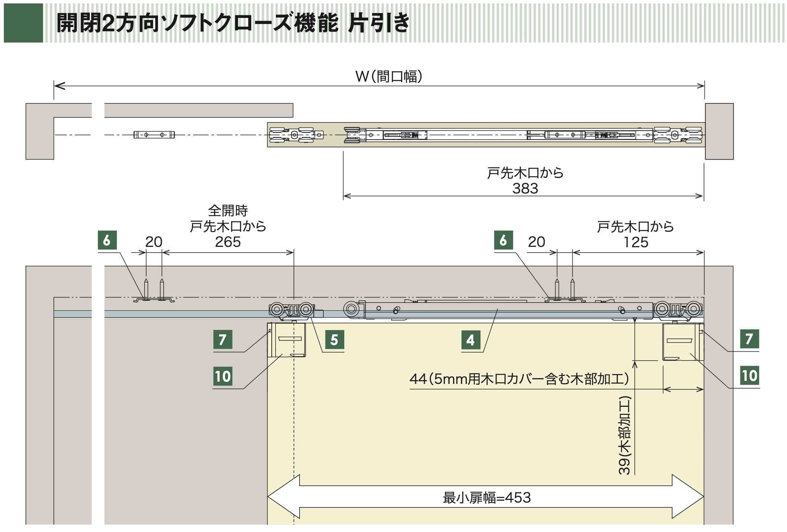The image size is (787, 532).
Task: Click the small stopper bracket in the plan view
Action: pyautogui.click(x=154, y=135)
